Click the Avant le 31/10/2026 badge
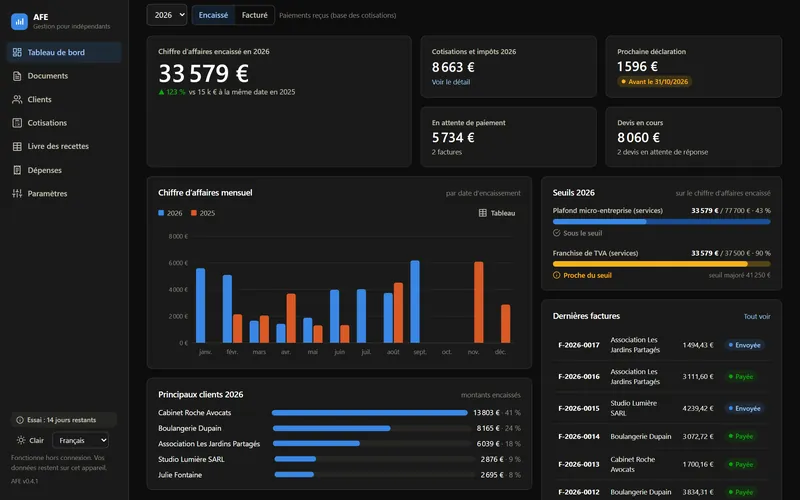Screen dimensions: 800x500 click(x=655, y=82)
